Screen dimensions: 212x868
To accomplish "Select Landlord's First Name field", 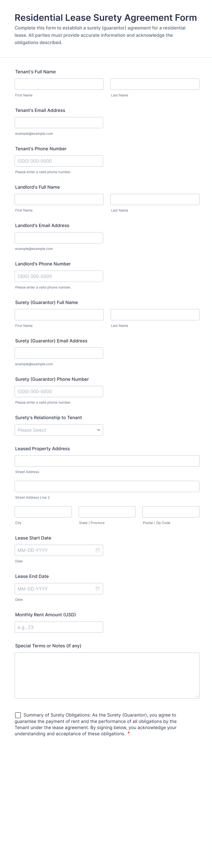I will click(x=59, y=199).
